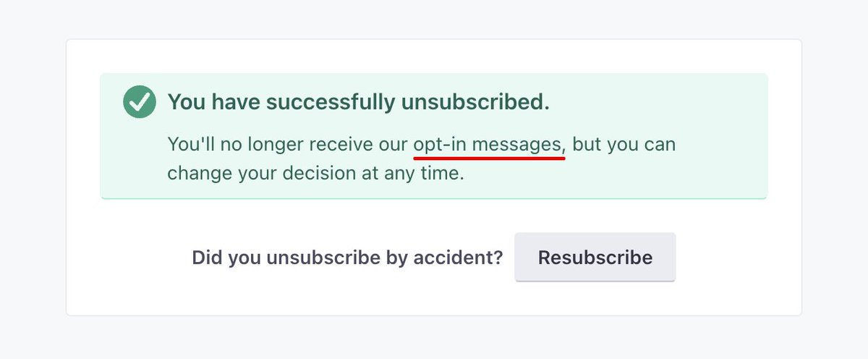This screenshot has height=359, width=868.
Task: Click the green checkmark success icon
Action: tap(140, 102)
